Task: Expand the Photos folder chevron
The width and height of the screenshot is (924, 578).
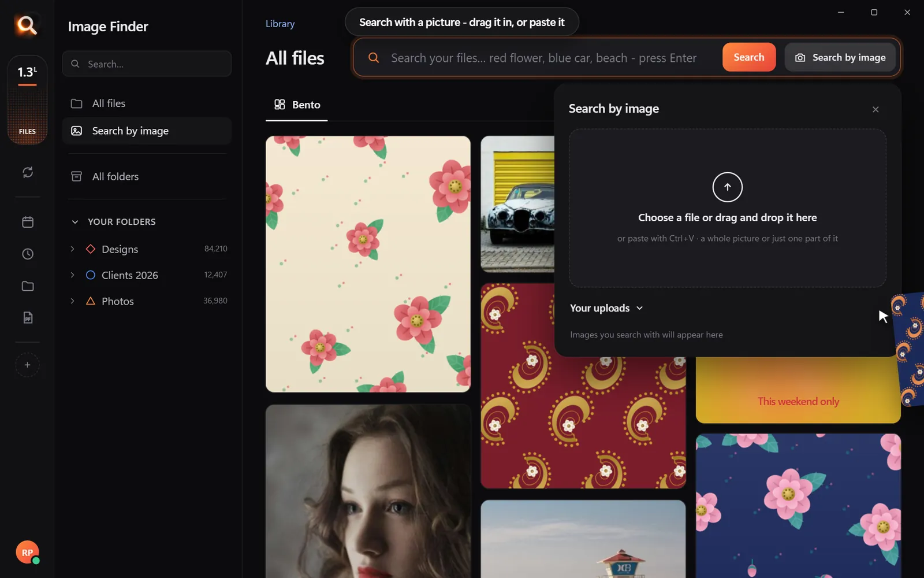Action: 72,301
